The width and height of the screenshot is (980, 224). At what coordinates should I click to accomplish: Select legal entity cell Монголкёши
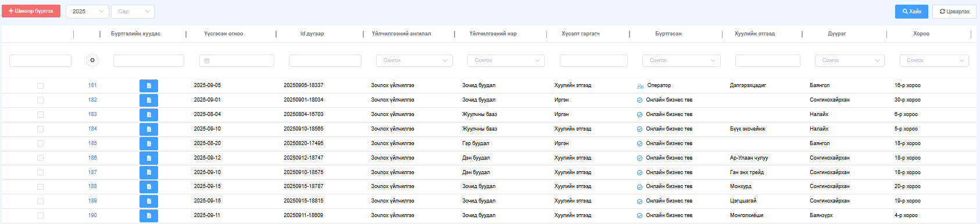pyautogui.click(x=747, y=215)
